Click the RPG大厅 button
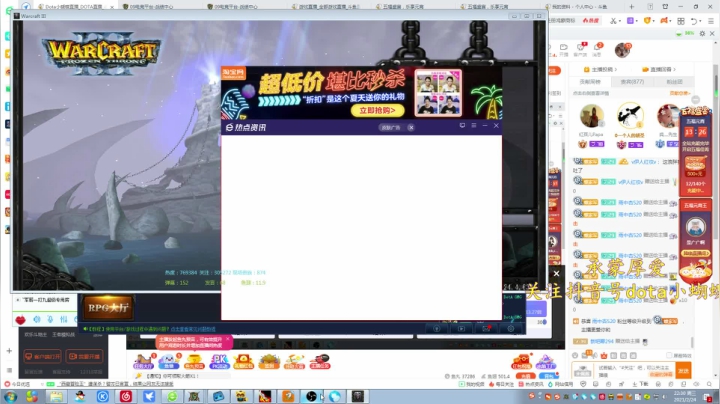720x404 pixels. click(x=108, y=308)
